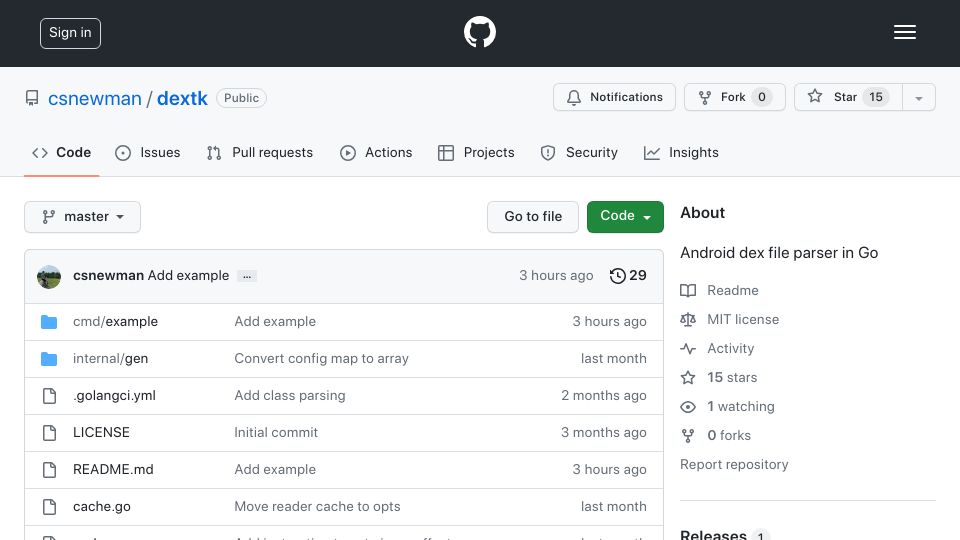Image resolution: width=960 pixels, height=540 pixels.
Task: Open the internal/gen folder
Action: pos(110,359)
